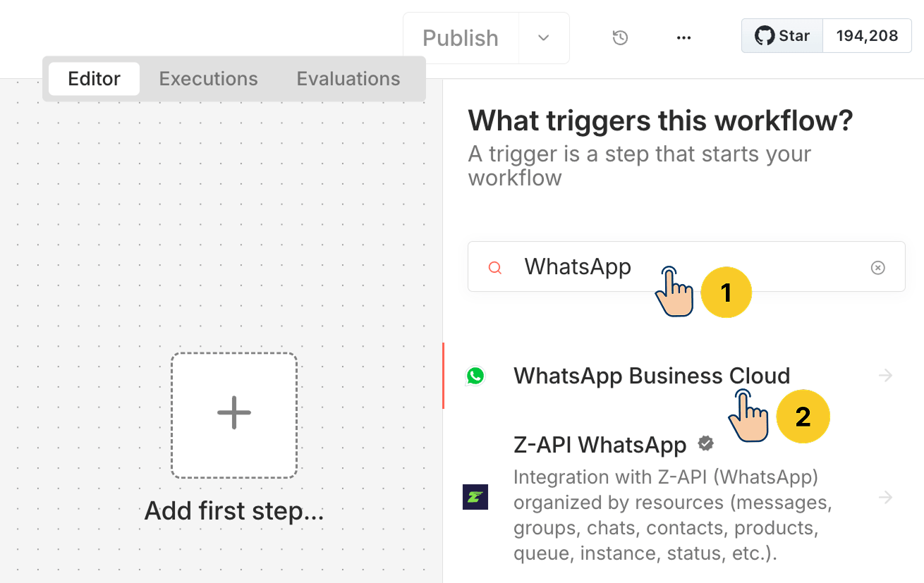924x583 pixels.
Task: Click 'A trigger is a step' subtitle
Action: click(639, 166)
